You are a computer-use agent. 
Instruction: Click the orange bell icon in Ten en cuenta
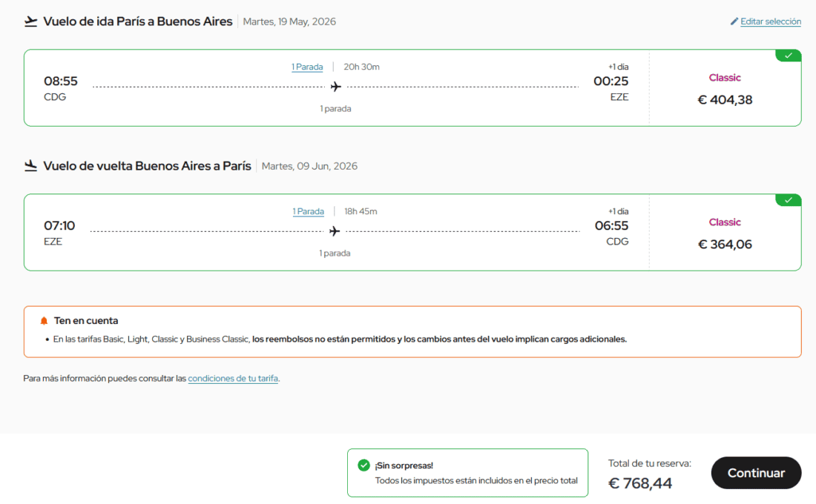pyautogui.click(x=44, y=321)
